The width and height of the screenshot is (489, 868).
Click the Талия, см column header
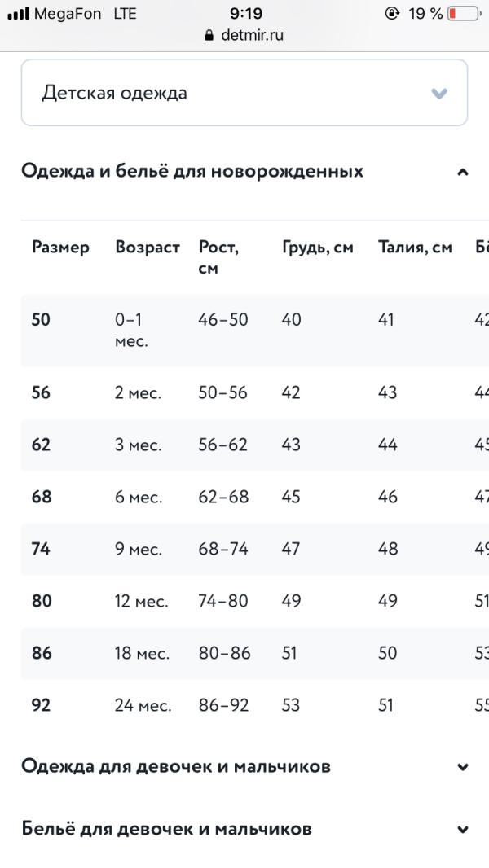coord(415,247)
